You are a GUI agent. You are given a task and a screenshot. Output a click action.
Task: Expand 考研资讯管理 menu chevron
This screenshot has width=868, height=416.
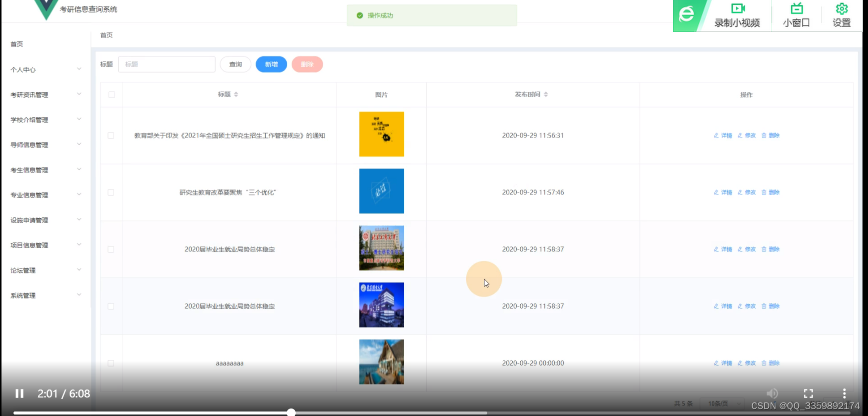click(x=79, y=94)
